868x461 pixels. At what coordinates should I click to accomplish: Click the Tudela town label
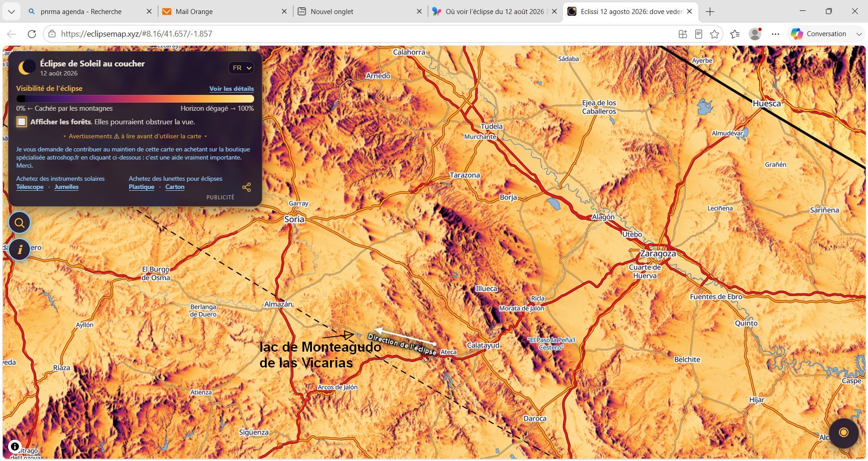tap(491, 127)
